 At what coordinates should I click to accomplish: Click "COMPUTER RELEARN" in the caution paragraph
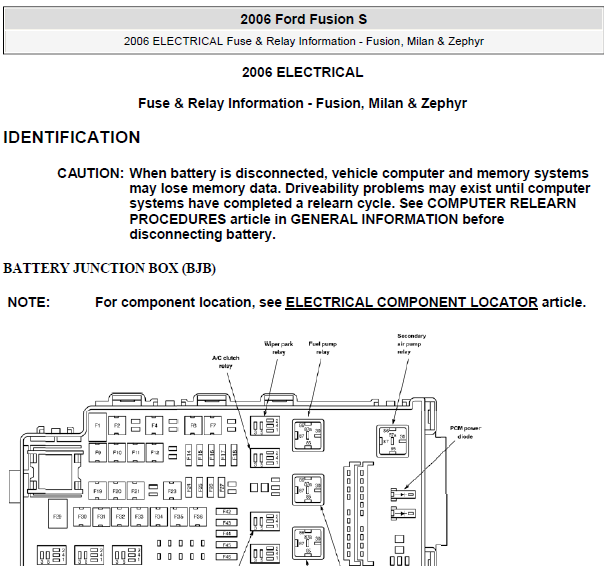pyautogui.click(x=502, y=203)
